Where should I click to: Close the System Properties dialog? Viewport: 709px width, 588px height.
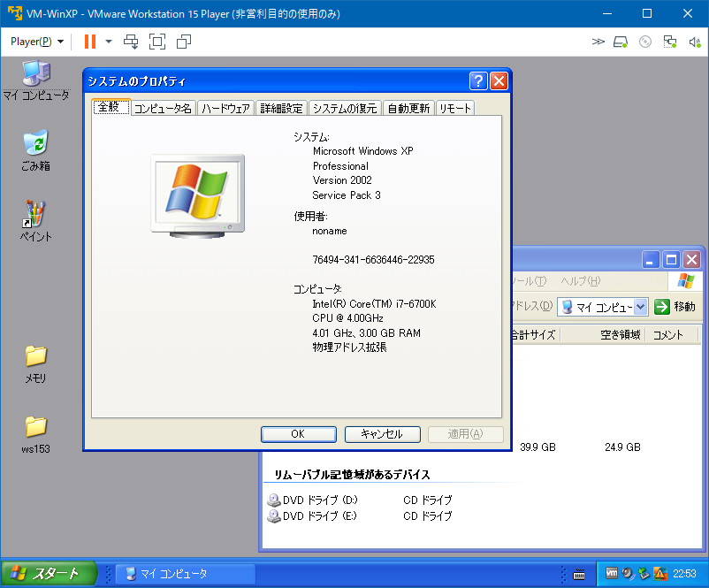pos(499,81)
